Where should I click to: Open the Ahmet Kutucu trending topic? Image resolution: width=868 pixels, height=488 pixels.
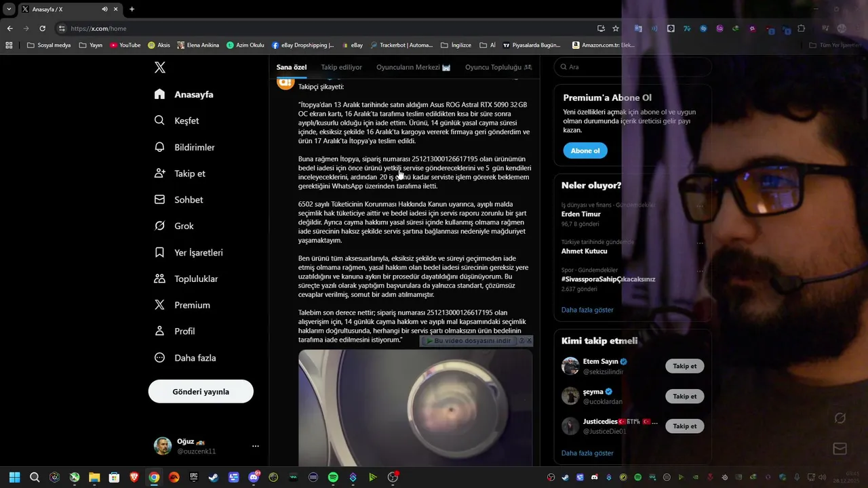pos(585,251)
